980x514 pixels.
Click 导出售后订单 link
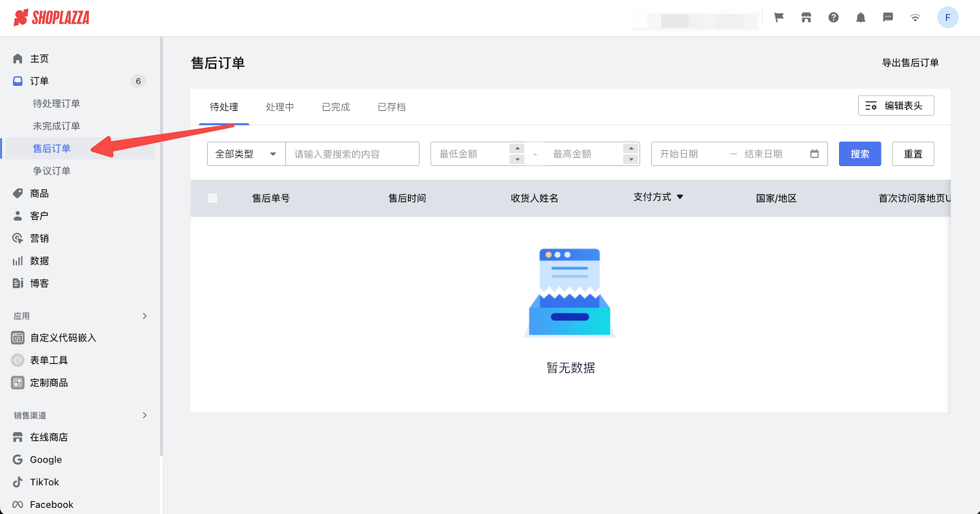[x=910, y=62]
